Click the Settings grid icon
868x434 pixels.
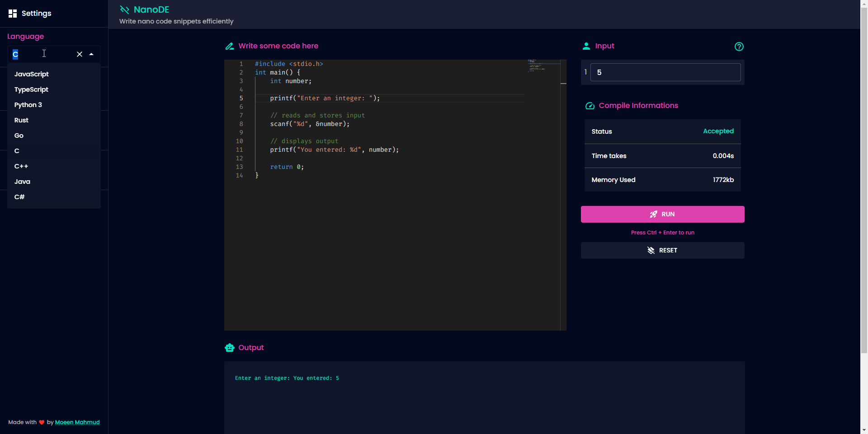click(13, 14)
